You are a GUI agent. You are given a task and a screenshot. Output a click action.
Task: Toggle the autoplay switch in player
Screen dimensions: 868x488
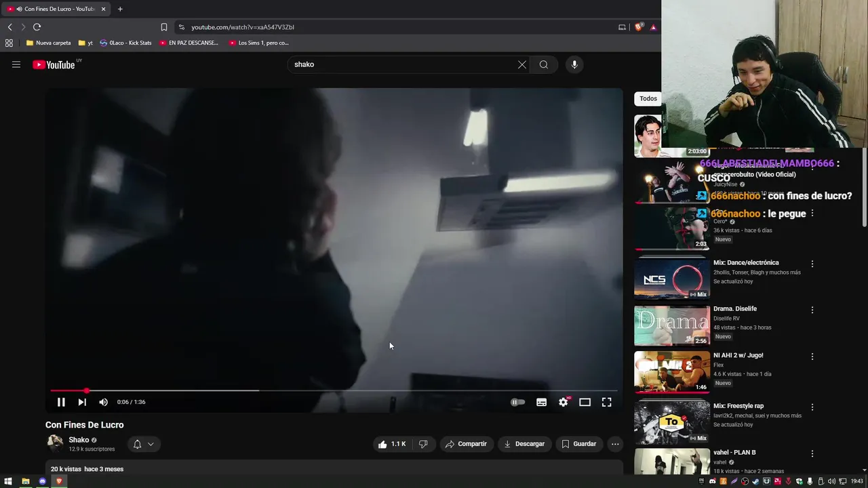pos(517,402)
